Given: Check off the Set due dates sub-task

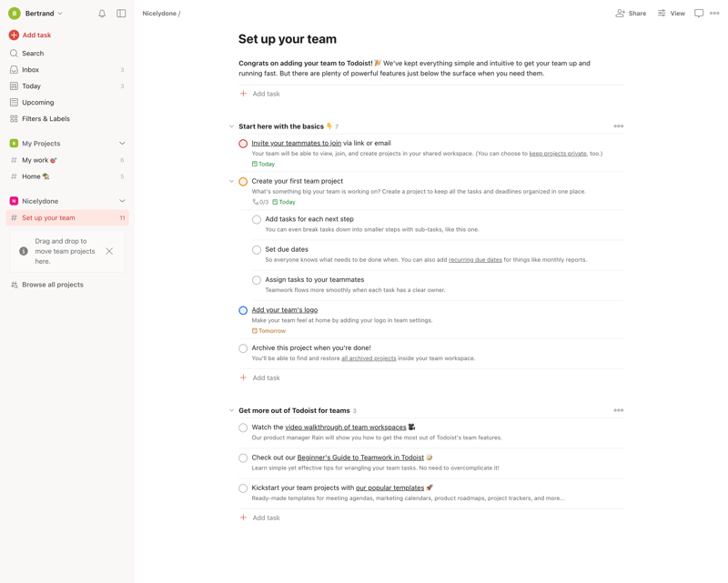Looking at the screenshot, I should pyautogui.click(x=256, y=249).
